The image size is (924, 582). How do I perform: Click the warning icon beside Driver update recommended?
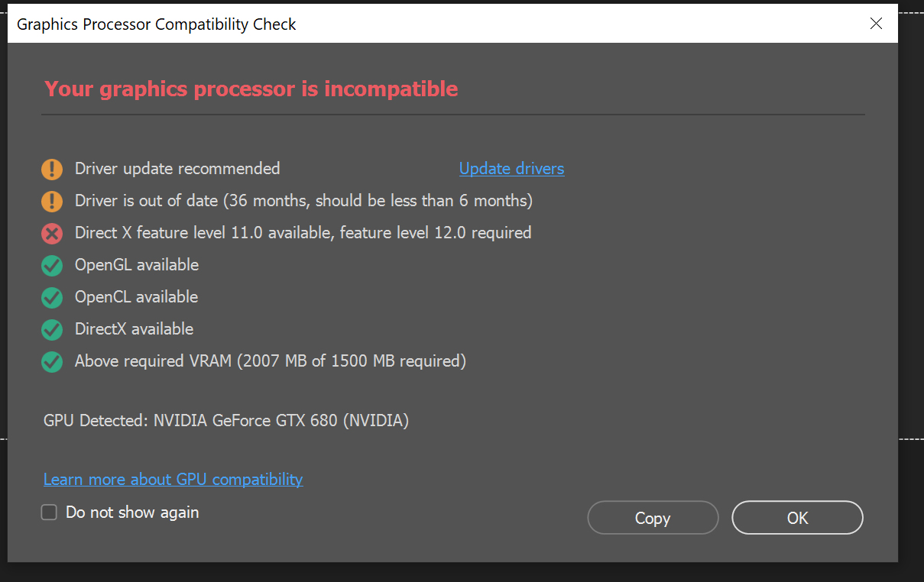52,169
